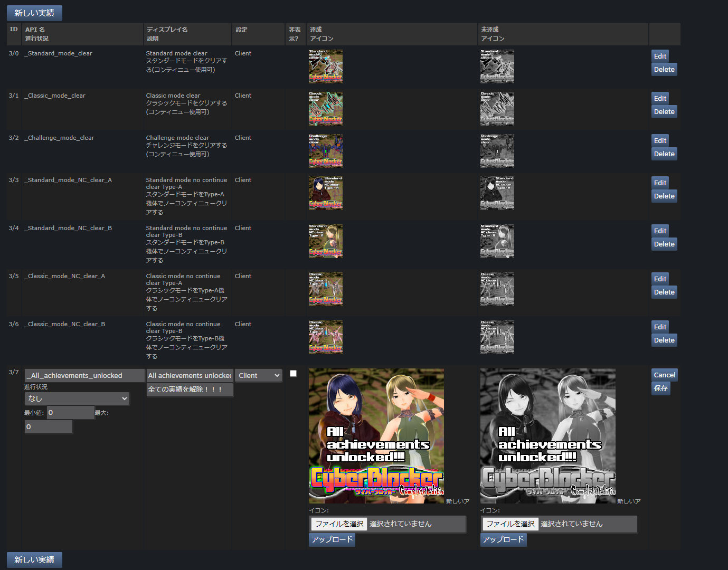Click the large colored All achievements unlocked image
Image resolution: width=728 pixels, height=570 pixels.
coord(376,436)
